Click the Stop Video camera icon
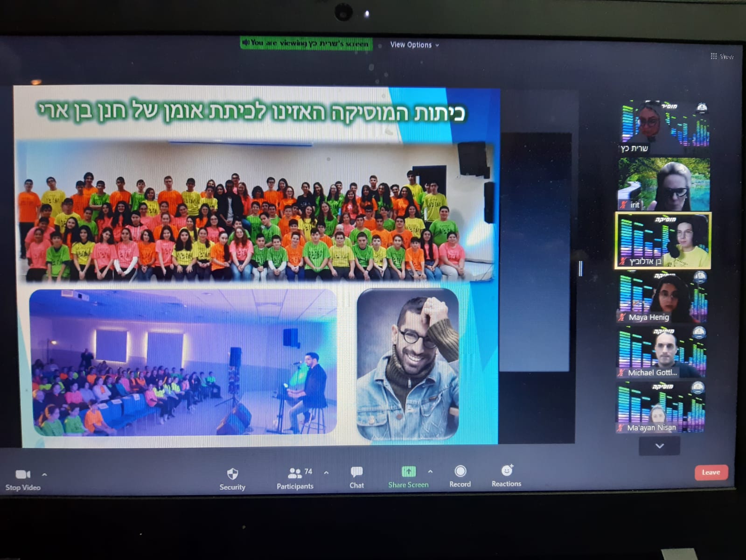The width and height of the screenshot is (746, 560). coord(23,475)
